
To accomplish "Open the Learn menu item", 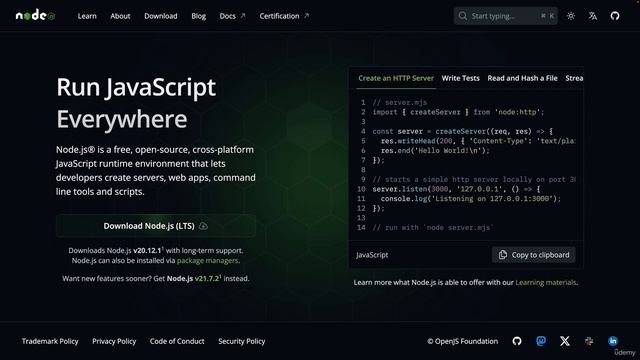I will pos(87,16).
